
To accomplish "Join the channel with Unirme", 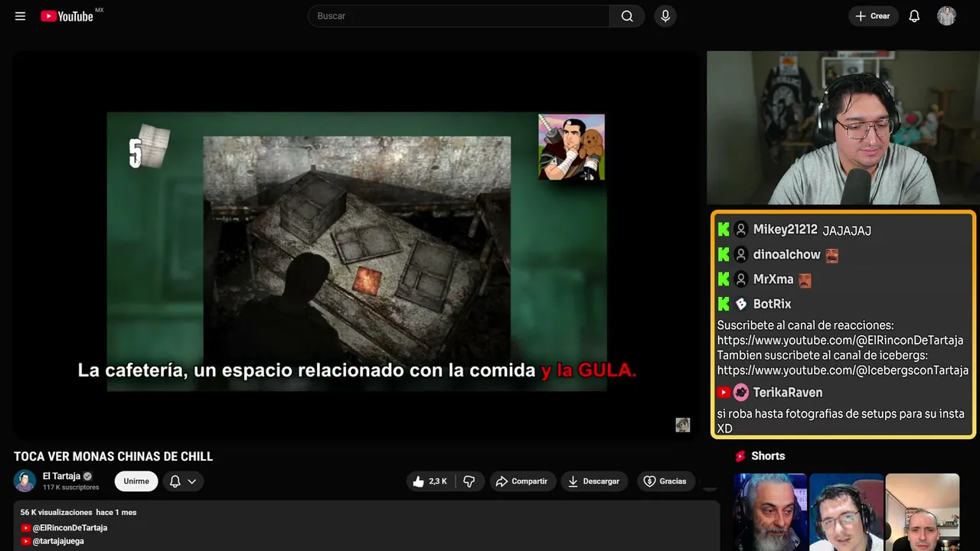I will coord(136,481).
